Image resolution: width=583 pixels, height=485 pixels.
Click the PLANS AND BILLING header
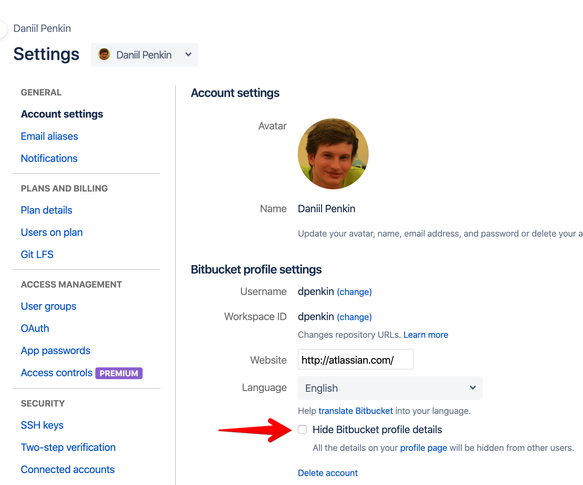click(64, 188)
